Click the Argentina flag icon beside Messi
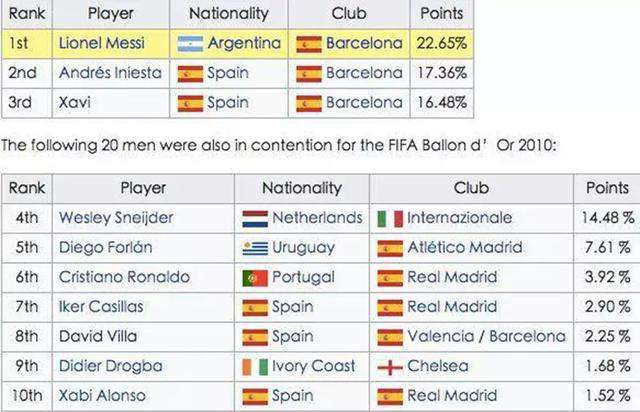 point(190,44)
